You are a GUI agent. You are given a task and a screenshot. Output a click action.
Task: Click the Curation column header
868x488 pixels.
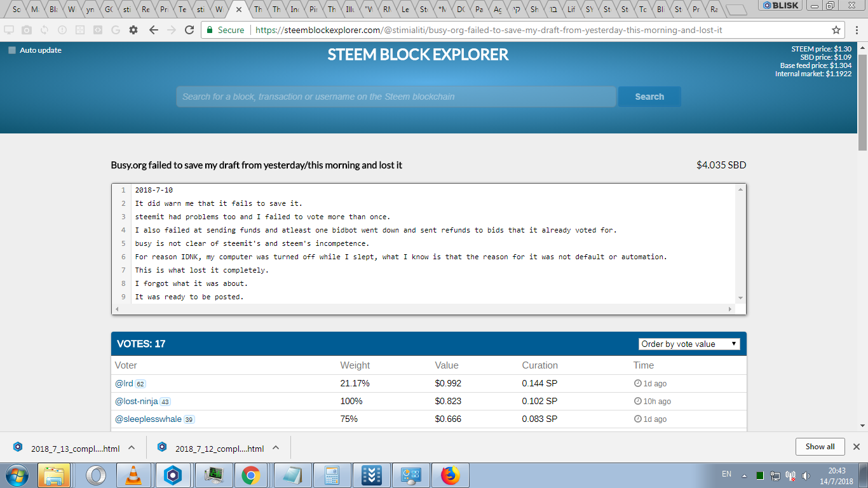click(x=540, y=365)
